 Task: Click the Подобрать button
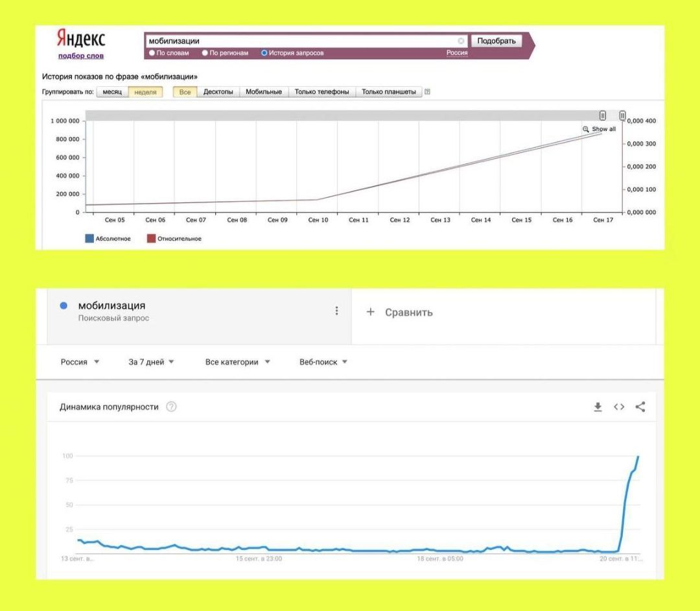coord(496,41)
